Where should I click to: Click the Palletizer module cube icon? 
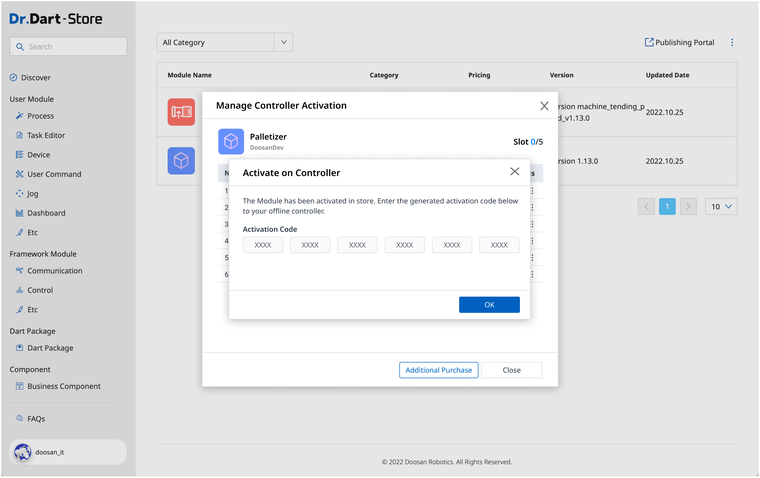tap(231, 141)
